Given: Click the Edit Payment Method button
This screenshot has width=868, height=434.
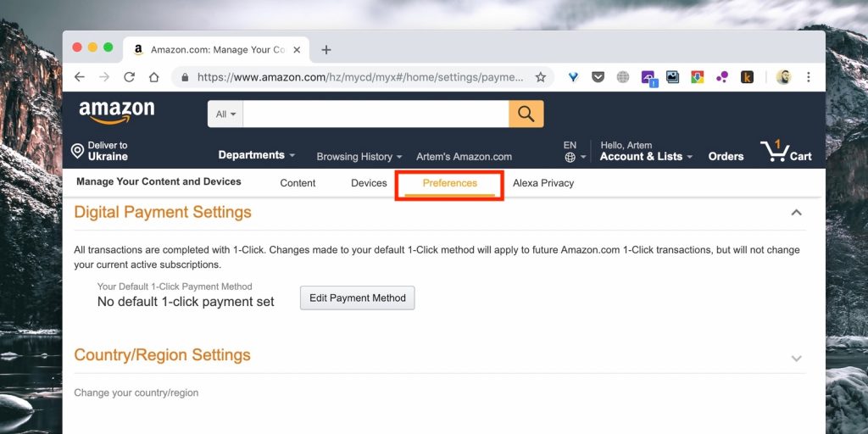Looking at the screenshot, I should point(357,298).
